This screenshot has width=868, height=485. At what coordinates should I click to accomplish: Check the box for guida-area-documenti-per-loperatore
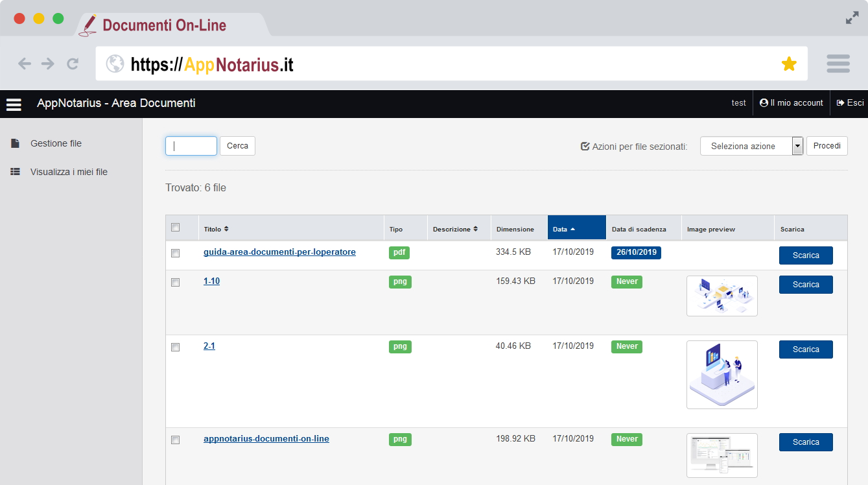tap(175, 254)
